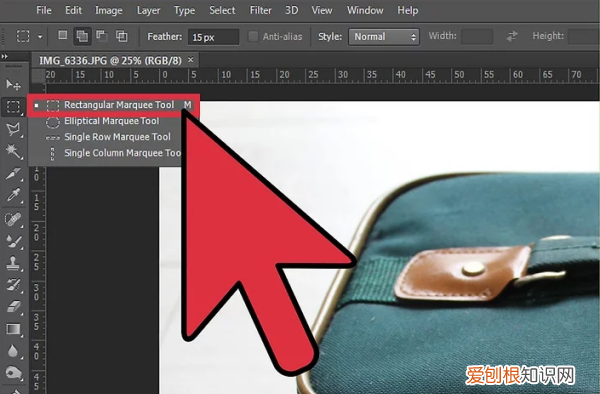The width and height of the screenshot is (600, 394).
Task: Click the marquee tool preset icon
Action: [x=23, y=36]
